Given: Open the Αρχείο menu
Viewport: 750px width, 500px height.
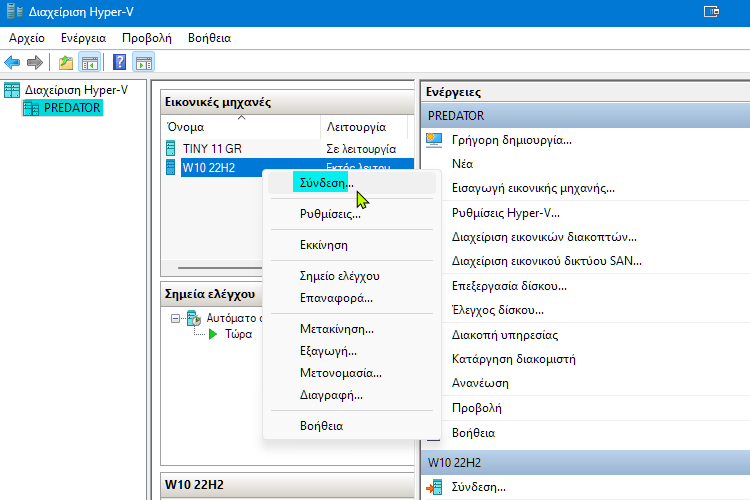Looking at the screenshot, I should [27, 38].
